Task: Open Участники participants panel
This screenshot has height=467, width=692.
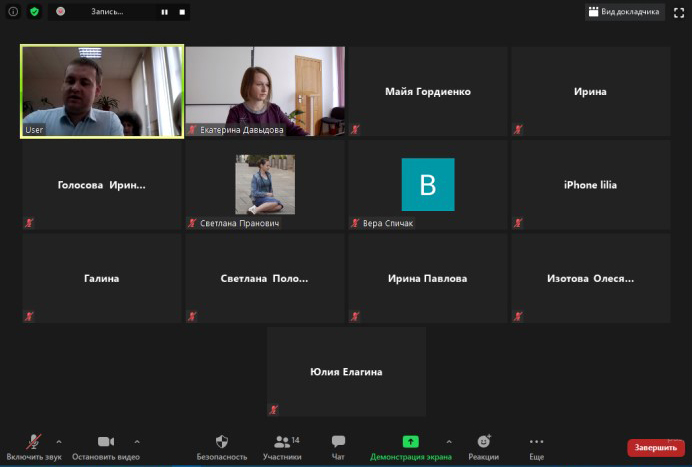Action: pos(282,447)
